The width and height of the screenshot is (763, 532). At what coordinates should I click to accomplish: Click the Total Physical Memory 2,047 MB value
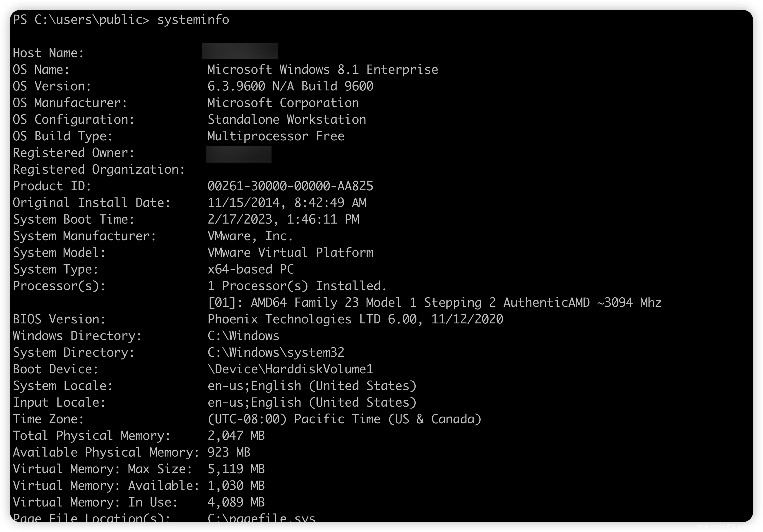tap(236, 436)
